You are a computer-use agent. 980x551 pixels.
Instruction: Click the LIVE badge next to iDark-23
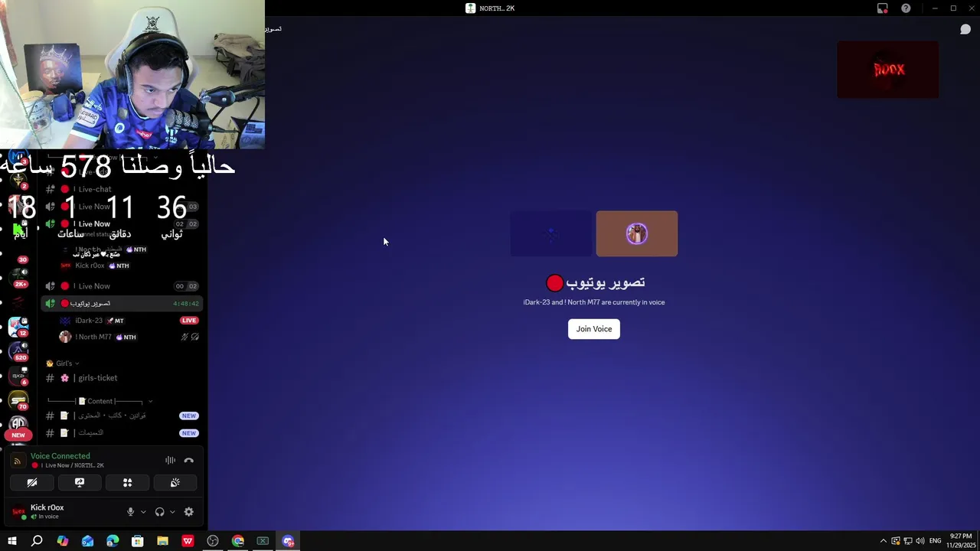189,321
